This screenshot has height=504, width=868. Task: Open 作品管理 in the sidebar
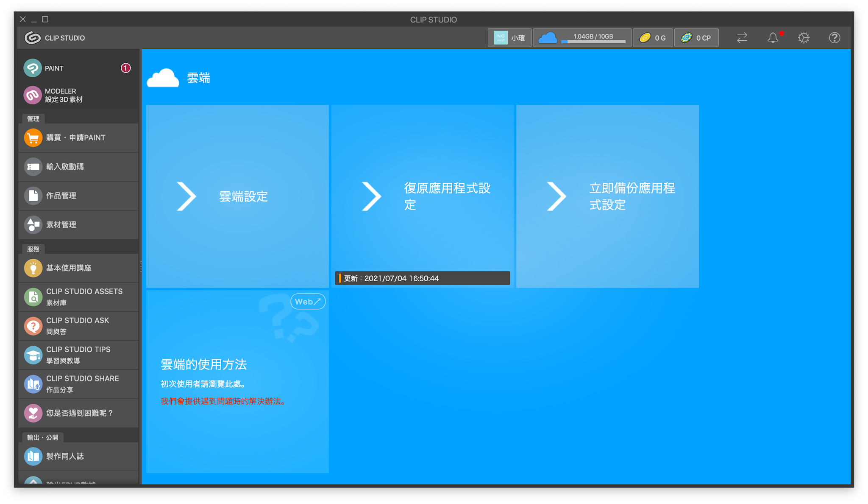(78, 196)
